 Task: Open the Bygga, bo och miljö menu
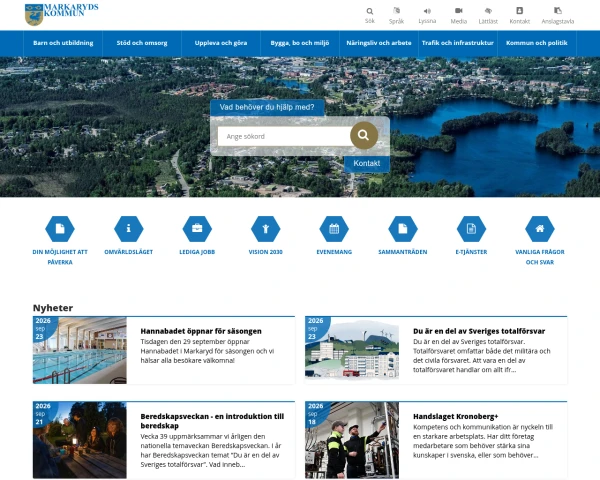(x=300, y=43)
